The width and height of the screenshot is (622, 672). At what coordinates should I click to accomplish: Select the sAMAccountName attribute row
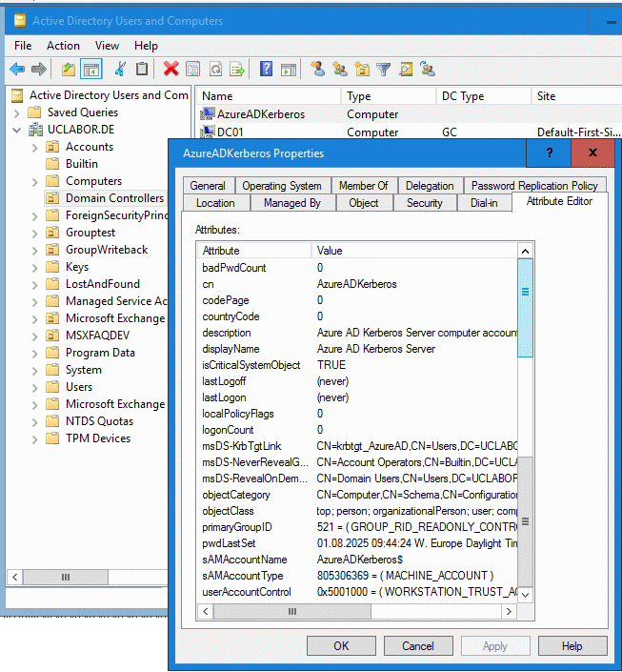(x=358, y=560)
